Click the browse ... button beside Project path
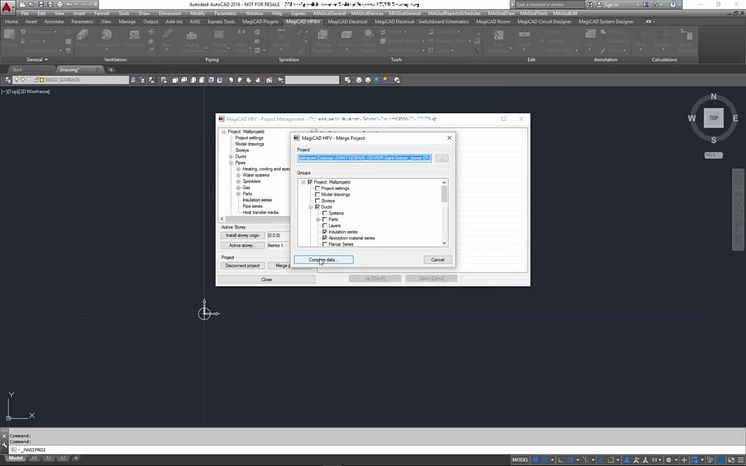The width and height of the screenshot is (746, 466). click(442, 158)
